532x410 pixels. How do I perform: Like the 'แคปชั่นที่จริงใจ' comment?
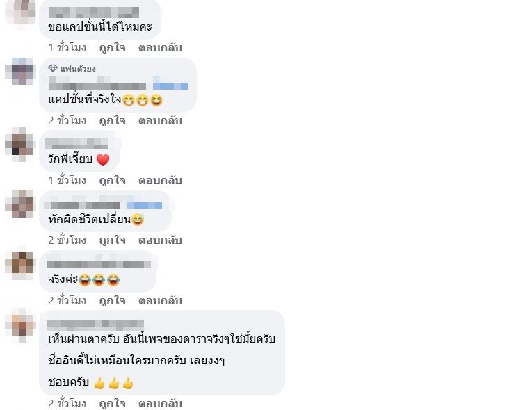pyautogui.click(x=112, y=121)
